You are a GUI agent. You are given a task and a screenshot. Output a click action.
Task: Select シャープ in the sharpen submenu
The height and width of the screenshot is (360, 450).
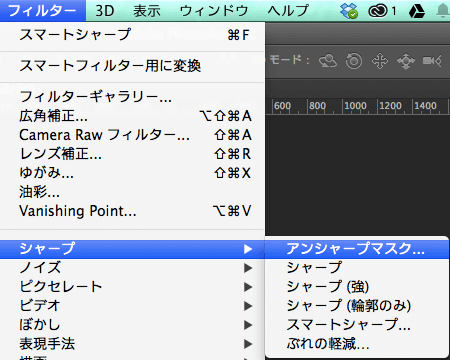click(357, 268)
